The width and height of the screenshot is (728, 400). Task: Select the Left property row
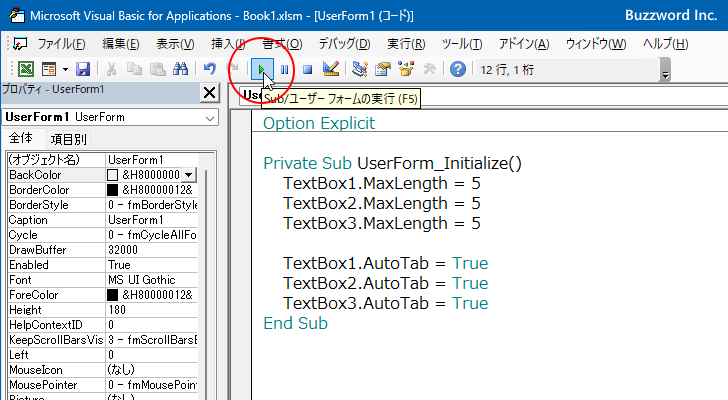[103, 355]
